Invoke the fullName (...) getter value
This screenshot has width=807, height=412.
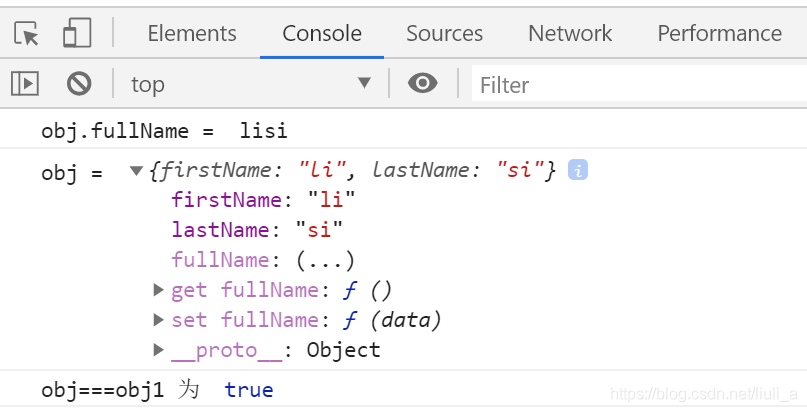point(325,260)
